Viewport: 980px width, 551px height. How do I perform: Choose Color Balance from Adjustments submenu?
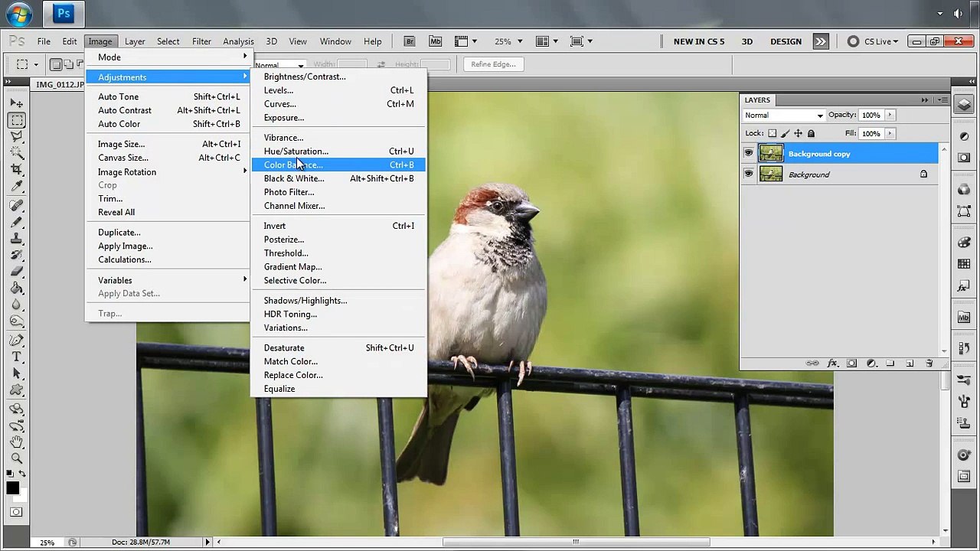click(338, 165)
